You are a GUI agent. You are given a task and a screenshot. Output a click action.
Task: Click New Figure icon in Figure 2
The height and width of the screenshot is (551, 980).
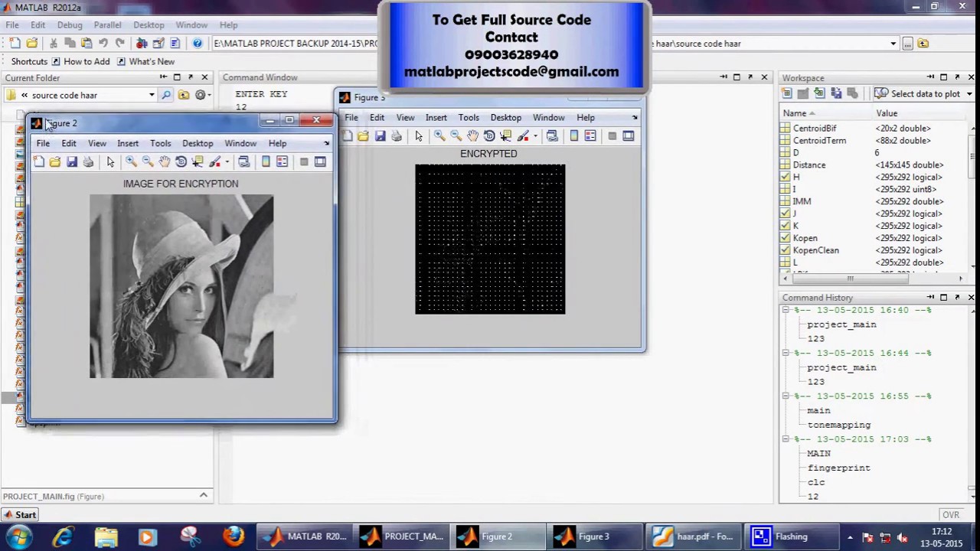pyautogui.click(x=39, y=161)
